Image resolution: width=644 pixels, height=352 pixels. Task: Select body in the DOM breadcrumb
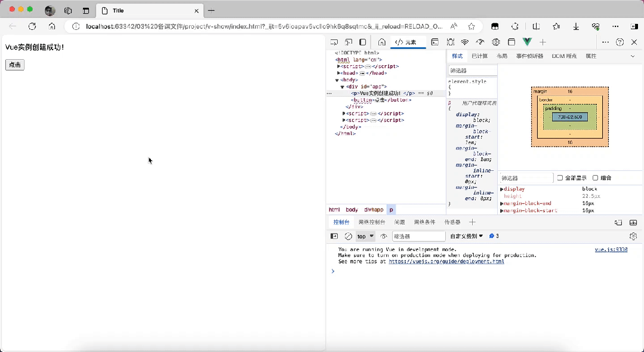[x=352, y=210]
